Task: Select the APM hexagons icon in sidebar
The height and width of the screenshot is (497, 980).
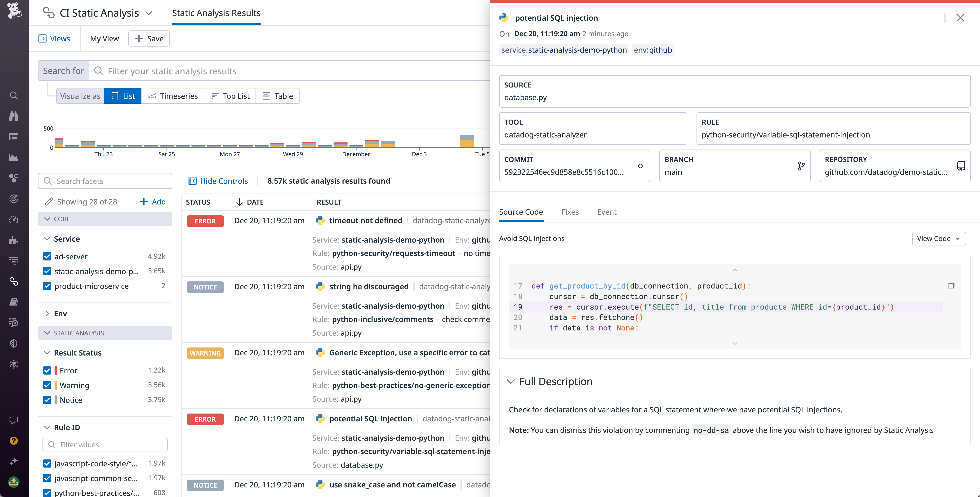Action: pos(14,178)
